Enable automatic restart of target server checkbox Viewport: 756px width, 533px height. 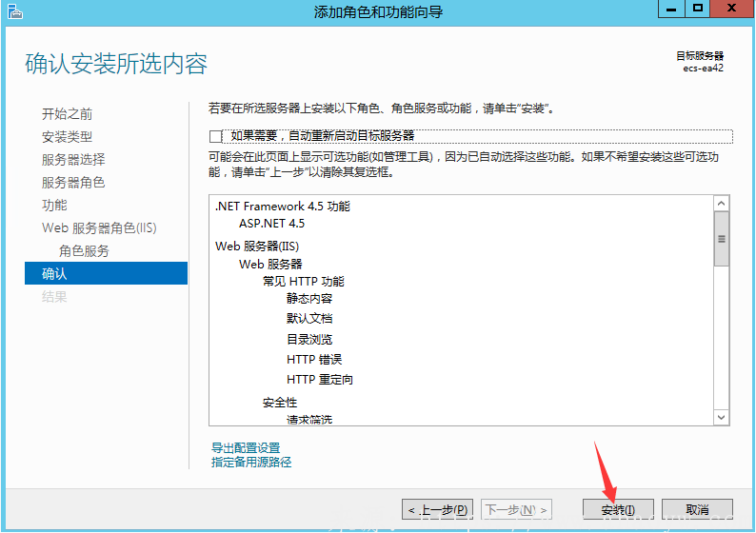[215, 136]
